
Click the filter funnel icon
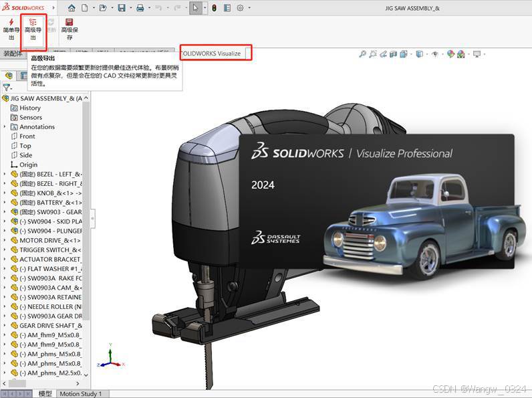(6, 87)
